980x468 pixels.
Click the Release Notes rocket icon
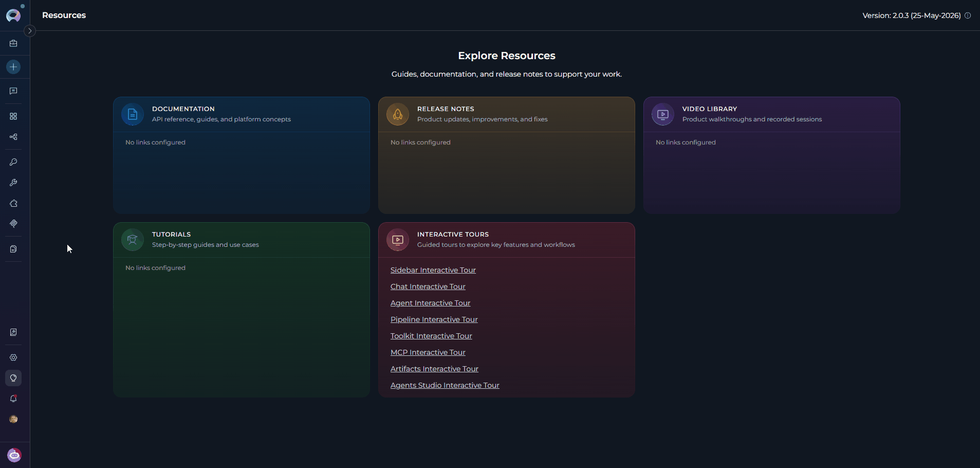pyautogui.click(x=398, y=114)
